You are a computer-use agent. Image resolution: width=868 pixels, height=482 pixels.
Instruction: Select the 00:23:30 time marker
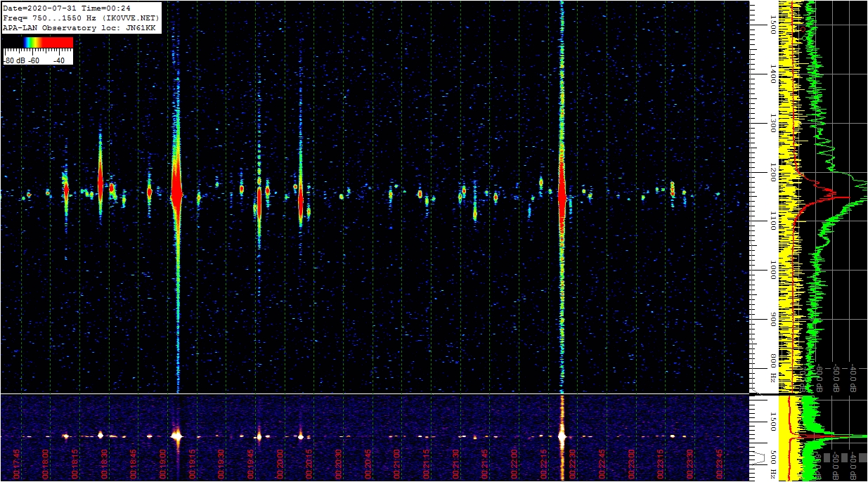click(690, 465)
